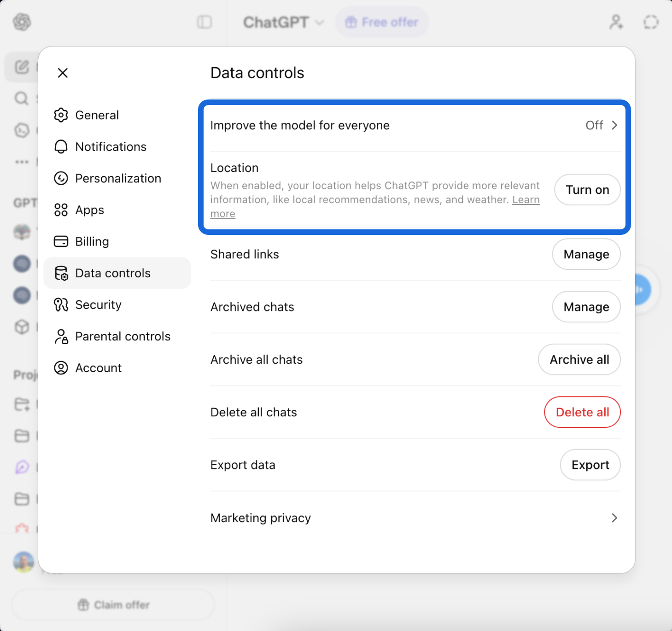Click the Personalization icon in settings sidebar
The image size is (672, 631).
point(61,178)
